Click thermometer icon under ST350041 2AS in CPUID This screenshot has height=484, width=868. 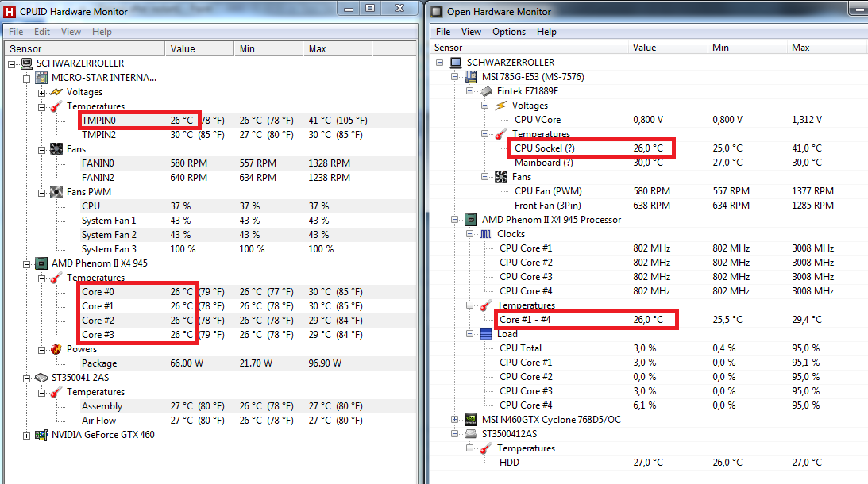56,392
